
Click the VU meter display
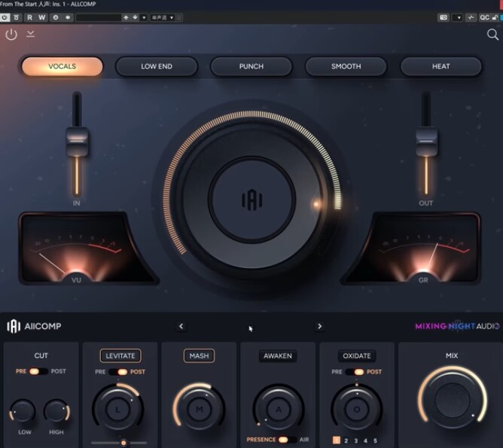click(87, 248)
